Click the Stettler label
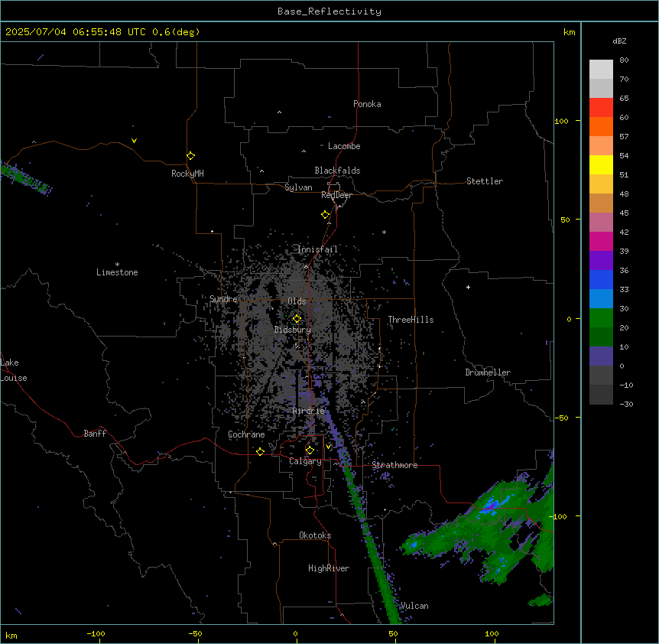 (x=485, y=181)
